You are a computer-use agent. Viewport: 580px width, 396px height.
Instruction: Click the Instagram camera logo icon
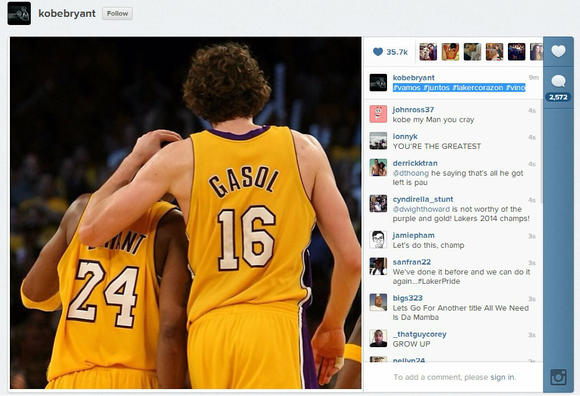[x=558, y=377]
